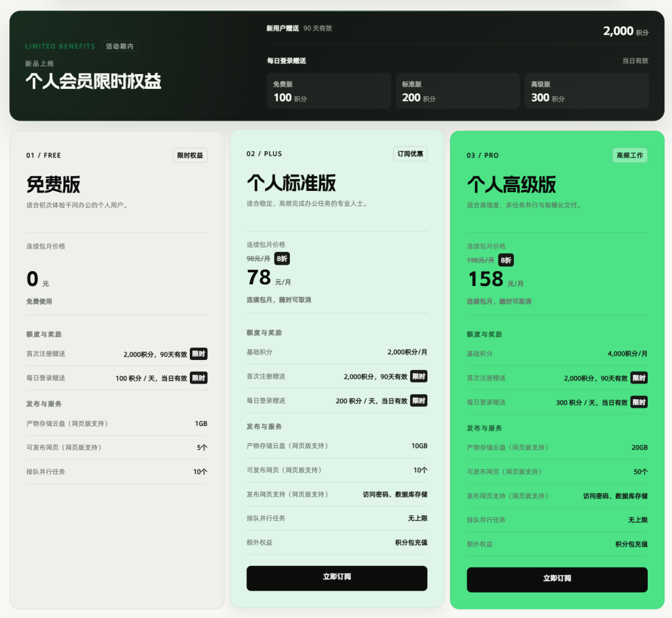Click 无上限 in the 个人高级版 card

(638, 520)
